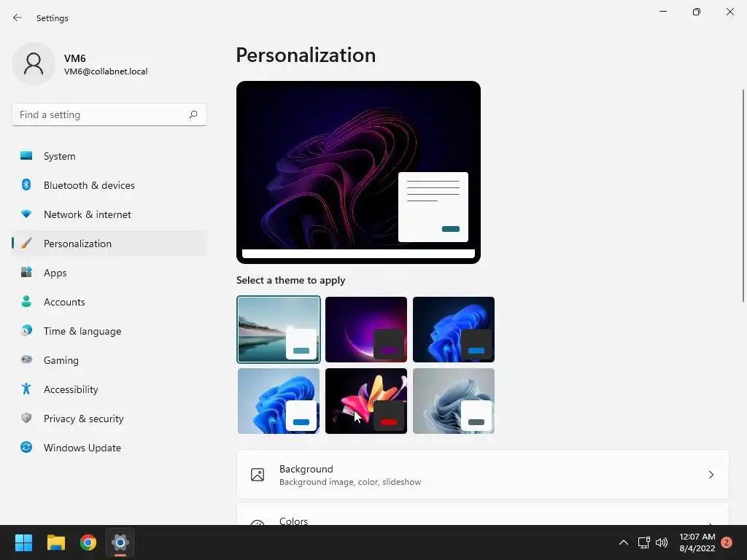Image resolution: width=747 pixels, height=560 pixels.
Task: Open Privacy & security label
Action: 83,419
